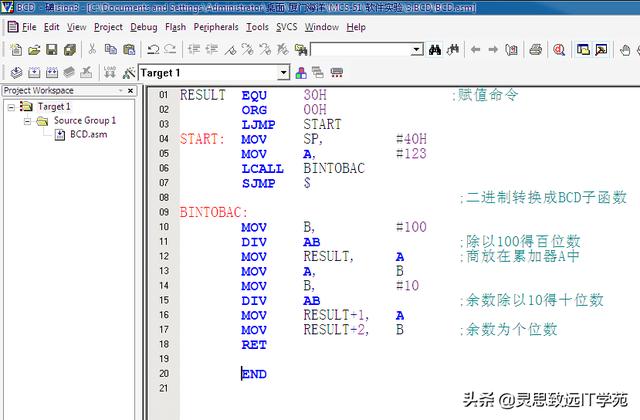
Task: Click the Open file folder icon
Action: click(x=34, y=50)
